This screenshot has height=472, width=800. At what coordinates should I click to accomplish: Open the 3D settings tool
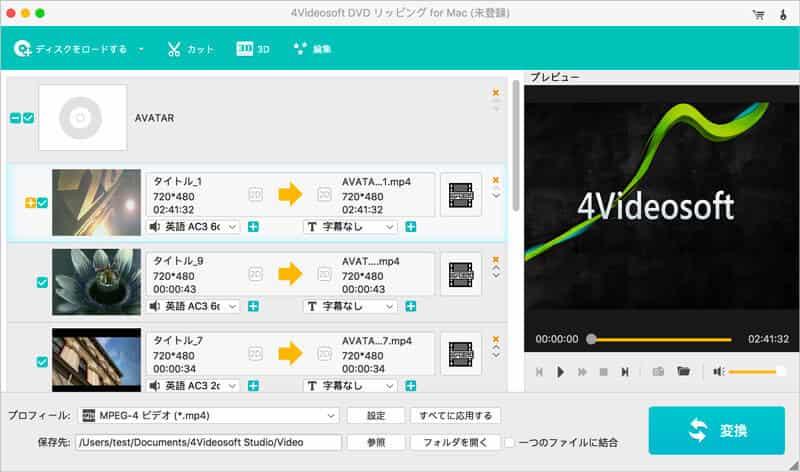coord(253,49)
